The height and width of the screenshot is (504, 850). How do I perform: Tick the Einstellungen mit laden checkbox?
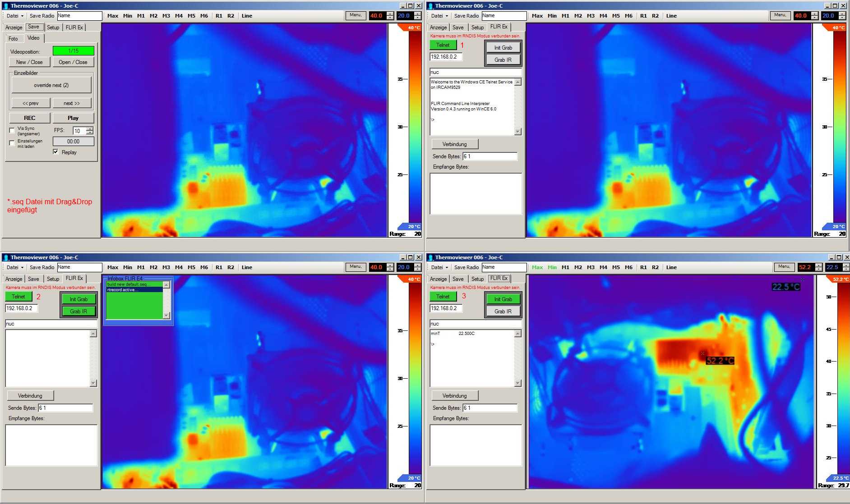(12, 143)
